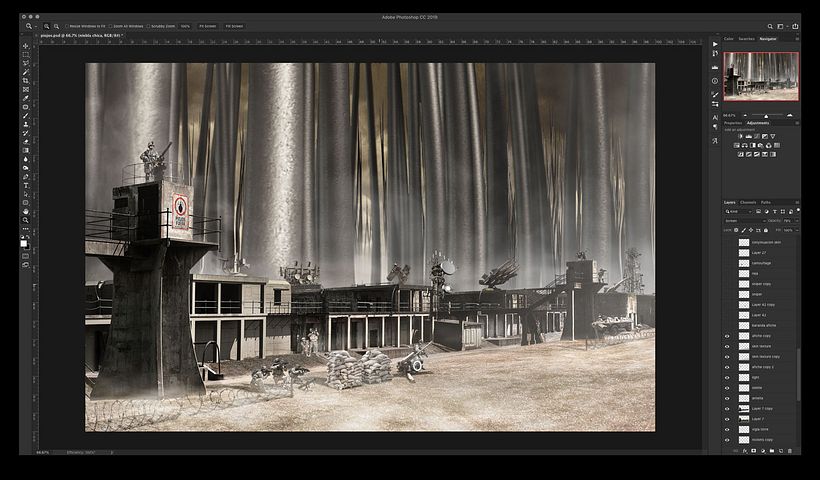Open the Layers panel flyout menu
The width and height of the screenshot is (820, 480).
[797, 202]
